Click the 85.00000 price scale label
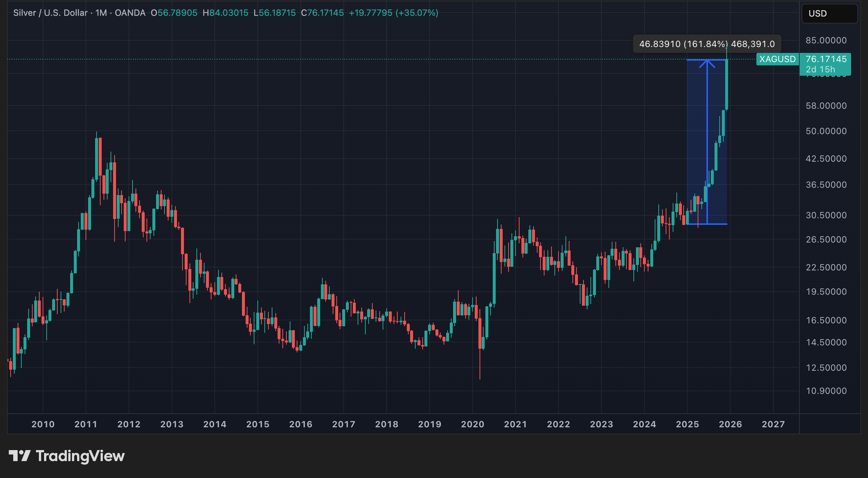Viewport: 868px width, 478px height. 826,40
